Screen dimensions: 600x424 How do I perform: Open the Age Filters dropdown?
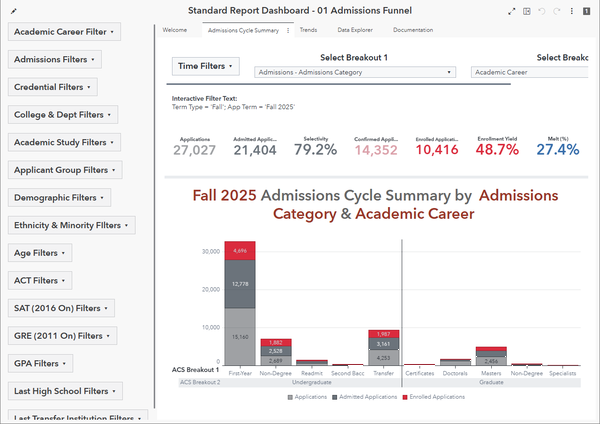[40, 253]
